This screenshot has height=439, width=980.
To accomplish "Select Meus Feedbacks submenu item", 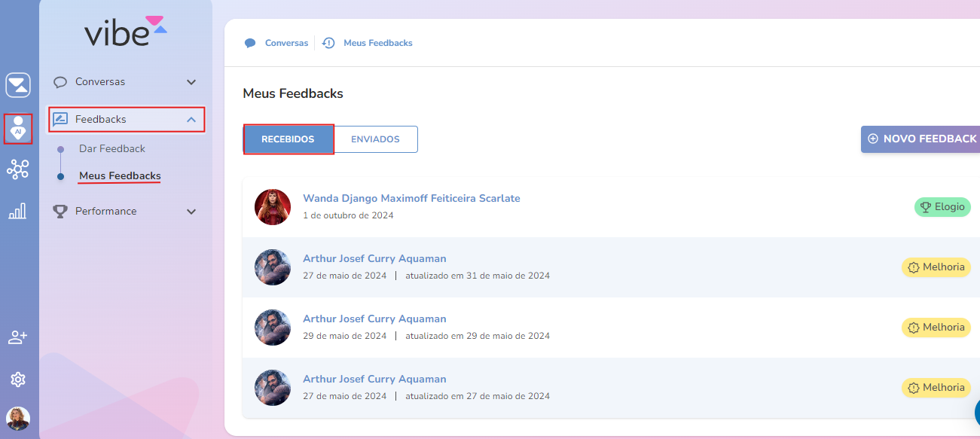I will pos(120,176).
